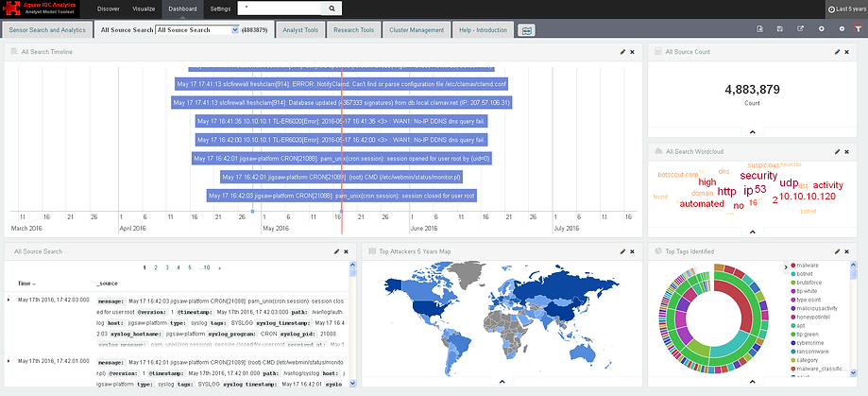
Task: Click the 'freshclam ERROR: NotifyClamd' timeline event
Action: click(x=342, y=83)
